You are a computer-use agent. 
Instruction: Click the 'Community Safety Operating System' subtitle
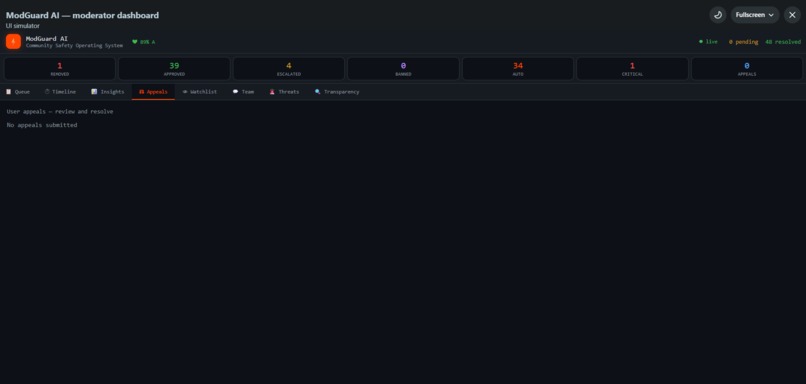[x=75, y=46]
